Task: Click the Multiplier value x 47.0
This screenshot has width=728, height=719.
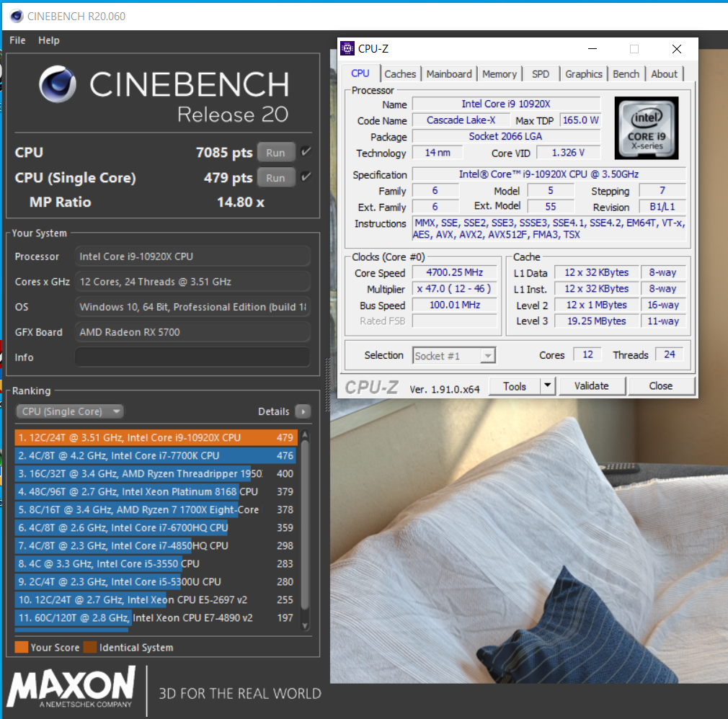Action: 455,289
